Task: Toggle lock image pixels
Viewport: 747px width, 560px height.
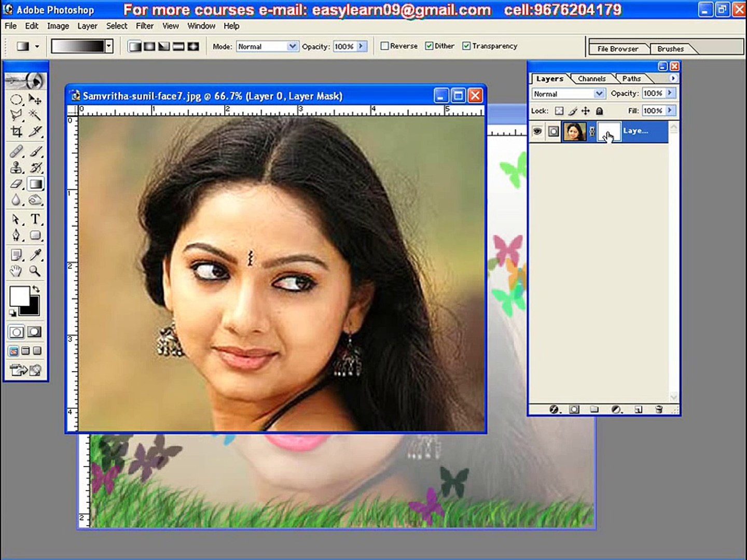Action: (x=572, y=111)
